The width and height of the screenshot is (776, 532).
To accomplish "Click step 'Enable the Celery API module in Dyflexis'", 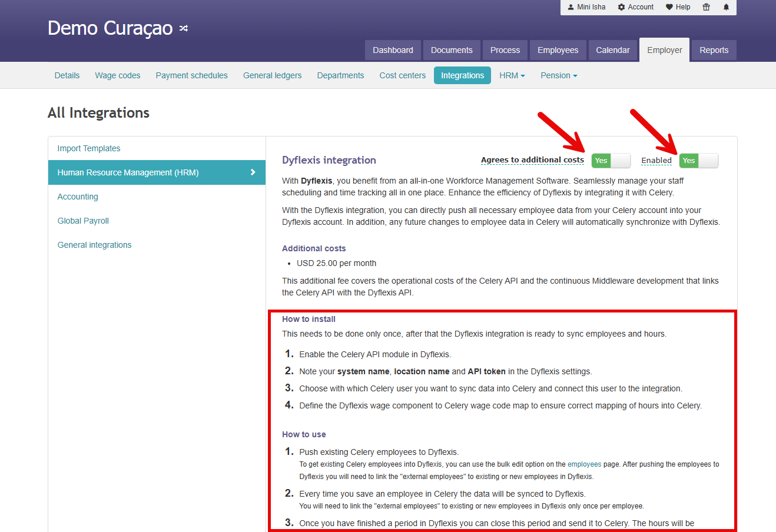I will tap(375, 354).
